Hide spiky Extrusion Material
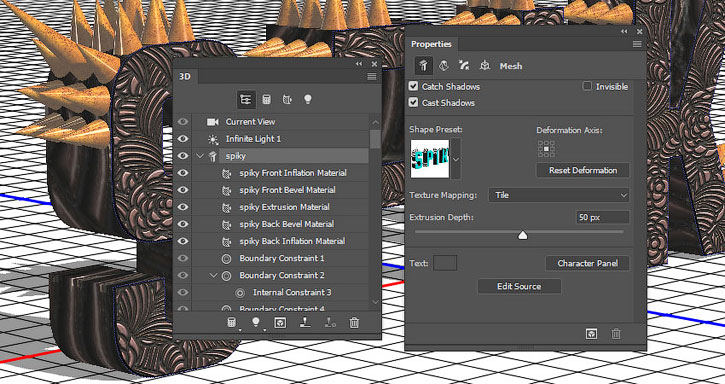This screenshot has height=384, width=725. [x=183, y=207]
